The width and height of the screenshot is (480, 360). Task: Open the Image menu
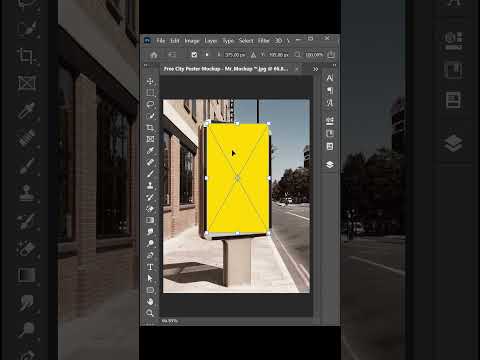pos(192,41)
